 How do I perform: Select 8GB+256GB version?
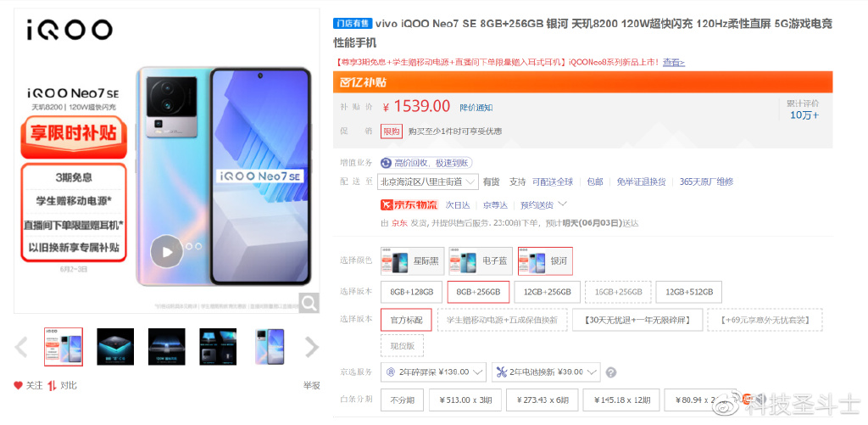(478, 292)
